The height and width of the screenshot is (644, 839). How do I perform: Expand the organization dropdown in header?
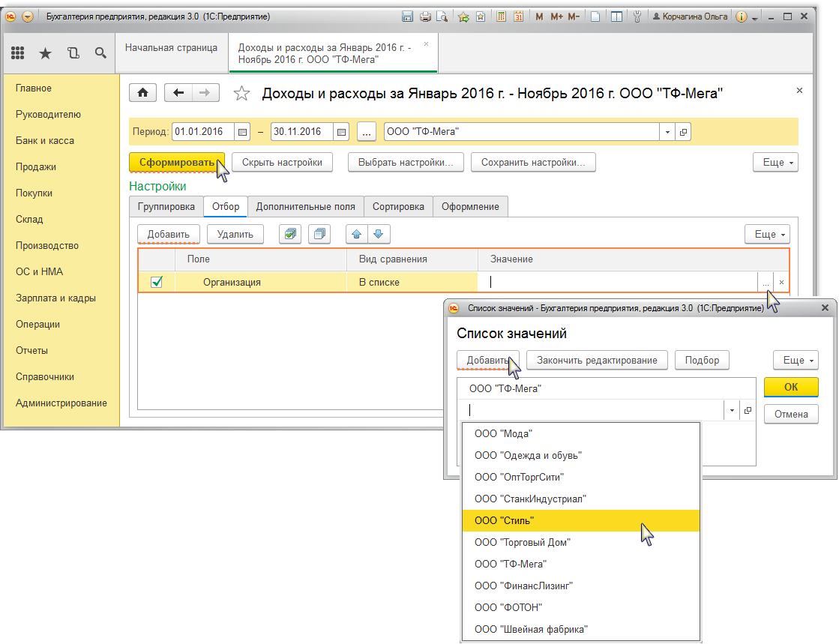pos(667,132)
